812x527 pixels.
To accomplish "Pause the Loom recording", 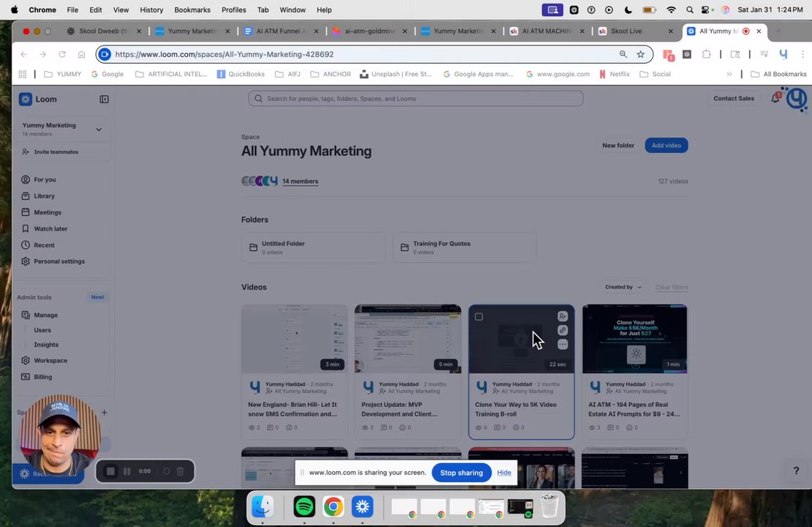I will (127, 471).
